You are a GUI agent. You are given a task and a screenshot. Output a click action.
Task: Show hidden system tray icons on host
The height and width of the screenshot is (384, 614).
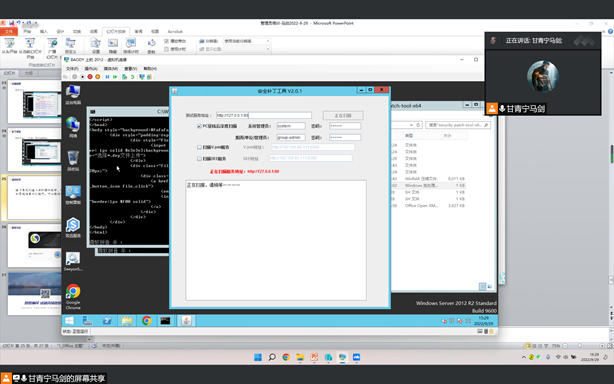(524, 357)
